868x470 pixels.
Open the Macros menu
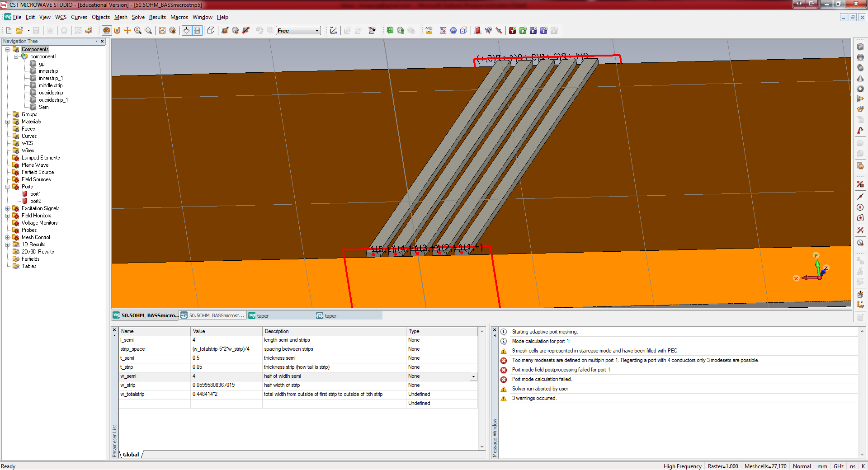179,17
